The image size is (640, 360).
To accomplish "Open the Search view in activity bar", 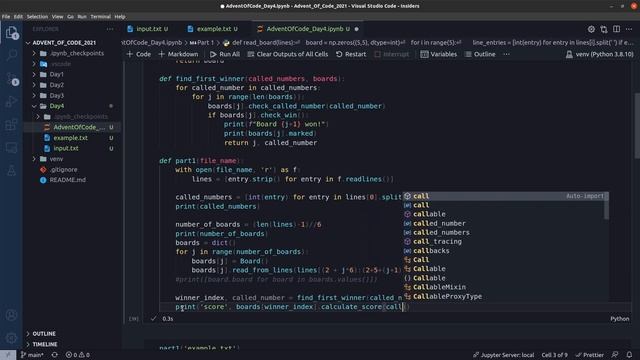I will (x=11, y=55).
